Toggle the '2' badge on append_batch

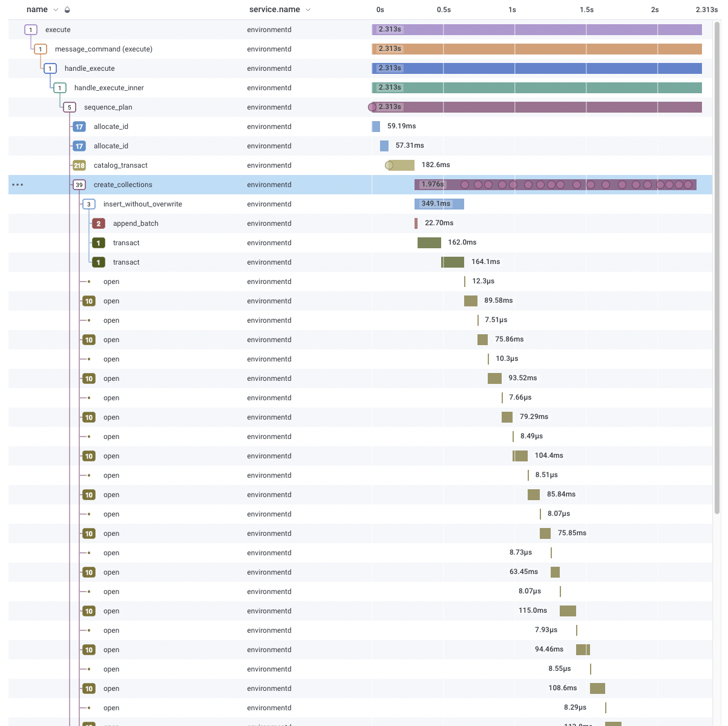98,223
